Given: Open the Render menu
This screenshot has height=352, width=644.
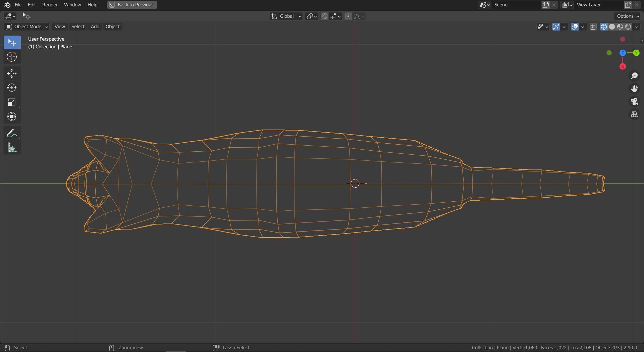Looking at the screenshot, I should pos(50,5).
